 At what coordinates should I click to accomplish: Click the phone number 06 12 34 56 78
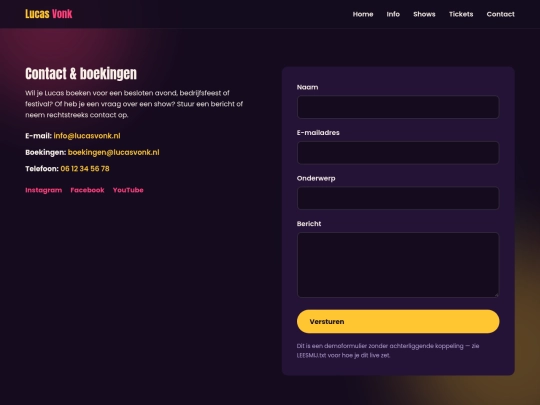(x=85, y=169)
